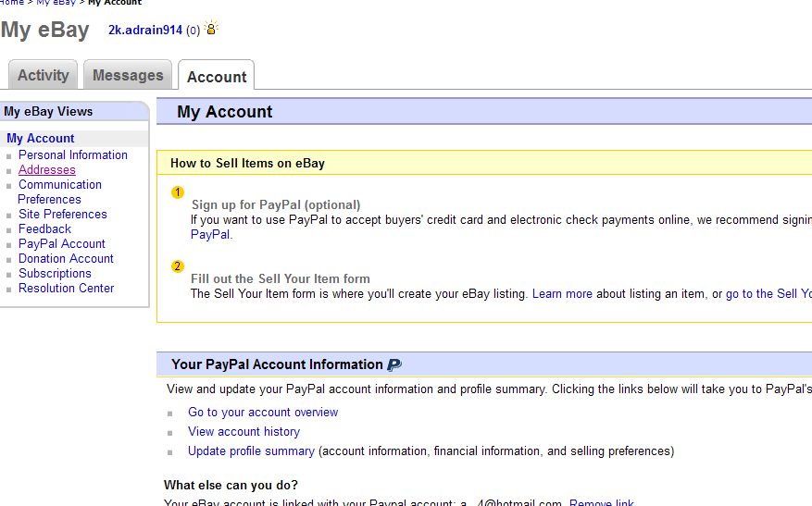Click the How to Sell Items on eBay heading

pos(247,163)
